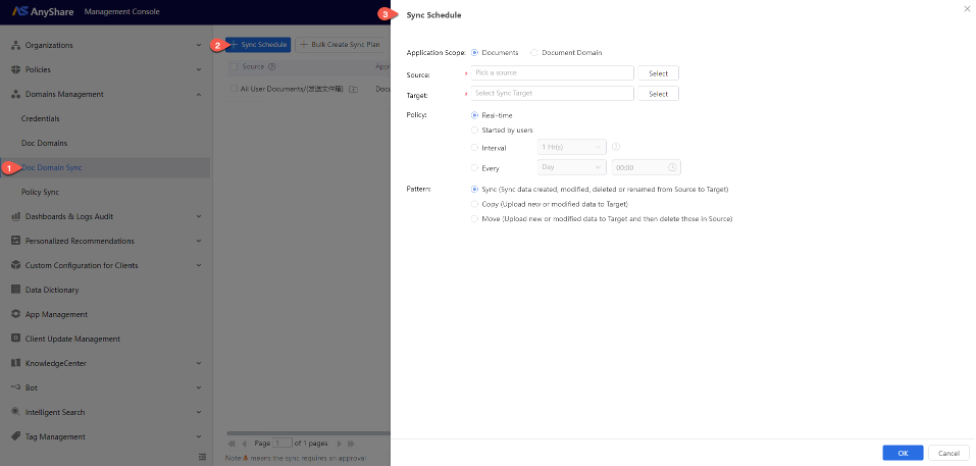Select the Sync pattern
The width and height of the screenshot is (976, 466).
(x=475, y=189)
